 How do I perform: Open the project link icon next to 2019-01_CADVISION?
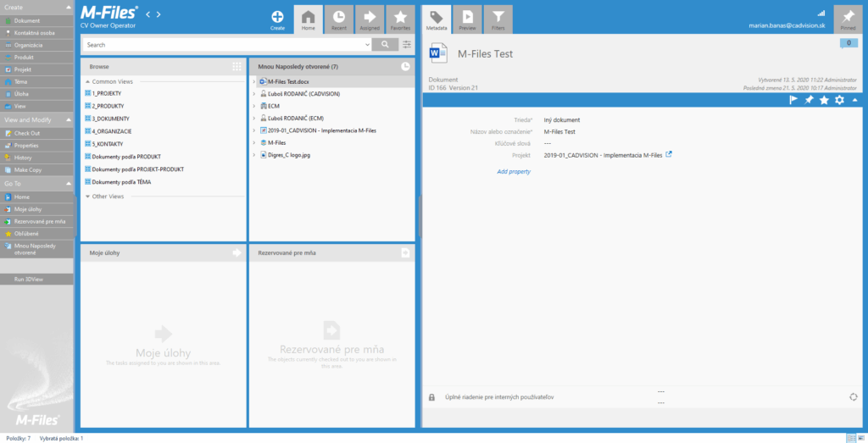click(x=669, y=155)
